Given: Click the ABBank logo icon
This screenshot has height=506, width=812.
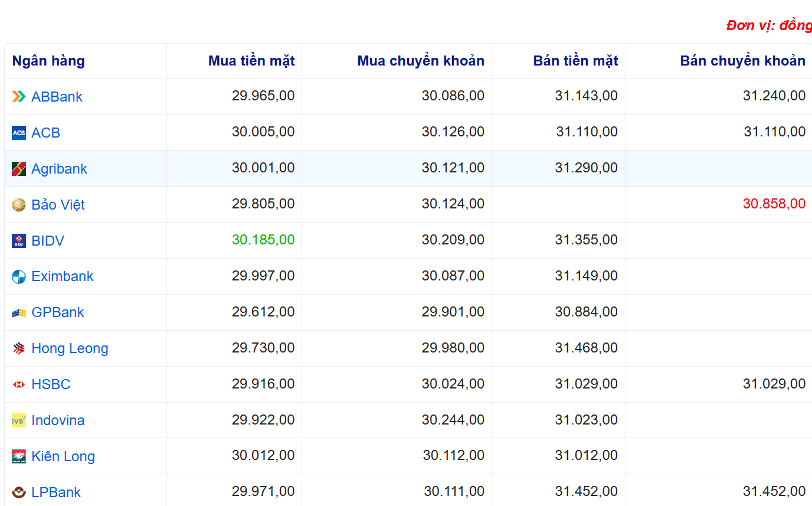Looking at the screenshot, I should [x=19, y=97].
